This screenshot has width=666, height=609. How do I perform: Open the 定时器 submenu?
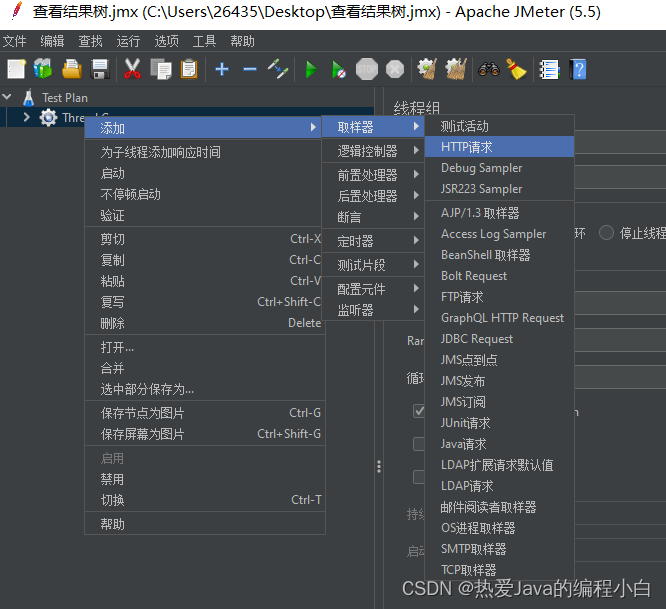tap(373, 241)
